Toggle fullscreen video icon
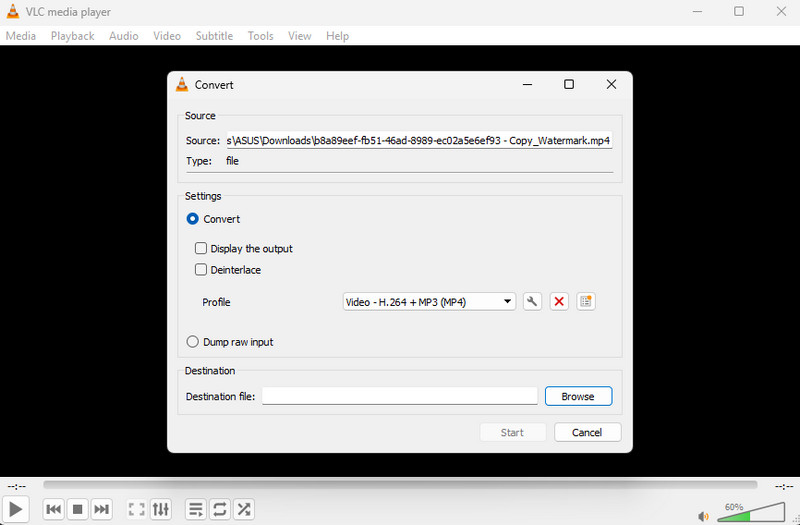 coord(136,509)
